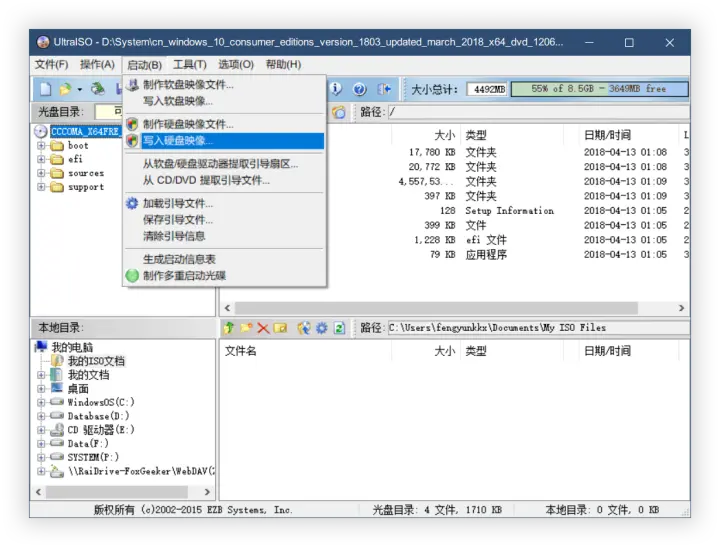Click the 我的电脑 computer icon
This screenshot has width=720, height=547.
click(x=41, y=346)
